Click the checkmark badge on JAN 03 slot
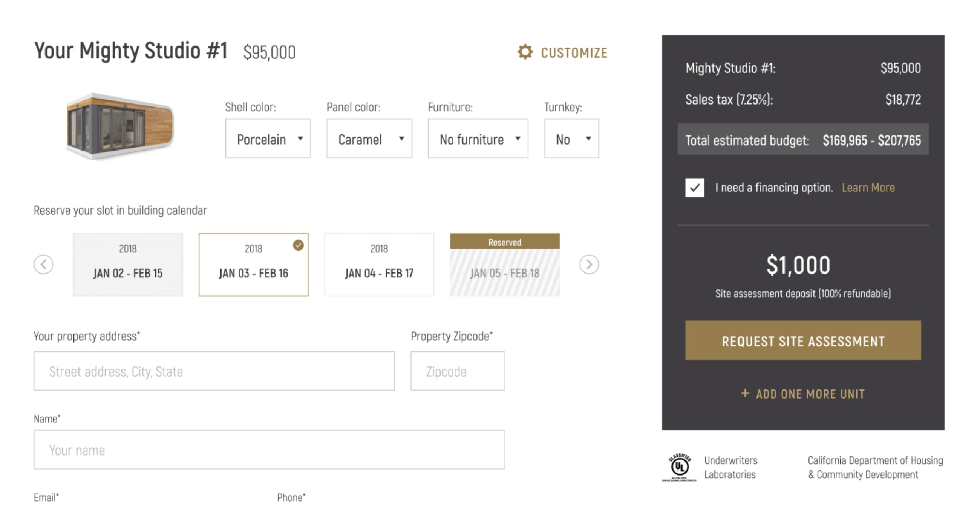 298,245
